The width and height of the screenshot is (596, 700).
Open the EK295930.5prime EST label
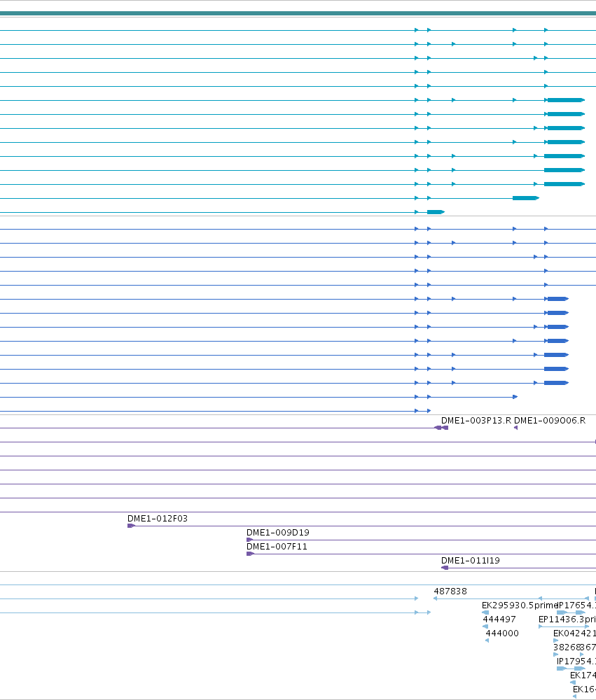[x=520, y=605]
